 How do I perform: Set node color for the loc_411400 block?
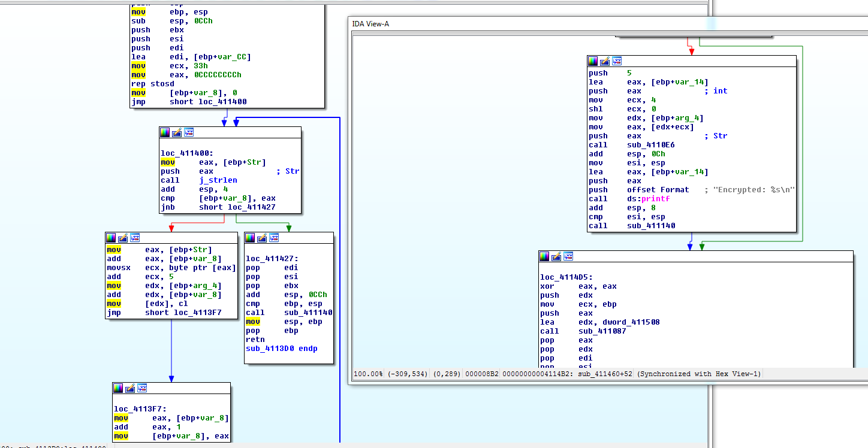[x=165, y=132]
